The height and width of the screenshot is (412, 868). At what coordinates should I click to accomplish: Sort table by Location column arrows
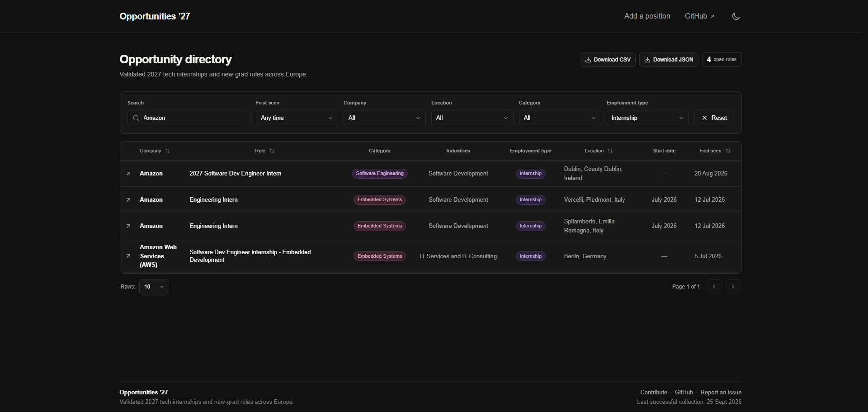[610, 151]
